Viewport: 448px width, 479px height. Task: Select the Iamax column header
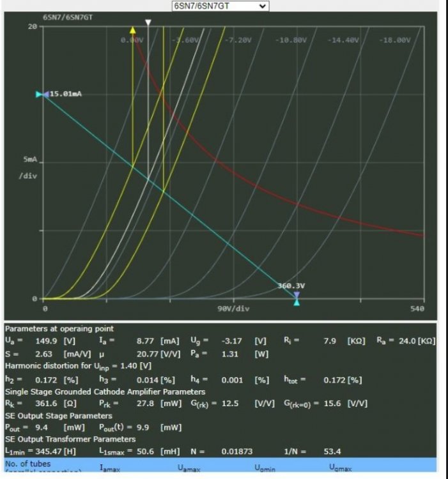pos(112,469)
